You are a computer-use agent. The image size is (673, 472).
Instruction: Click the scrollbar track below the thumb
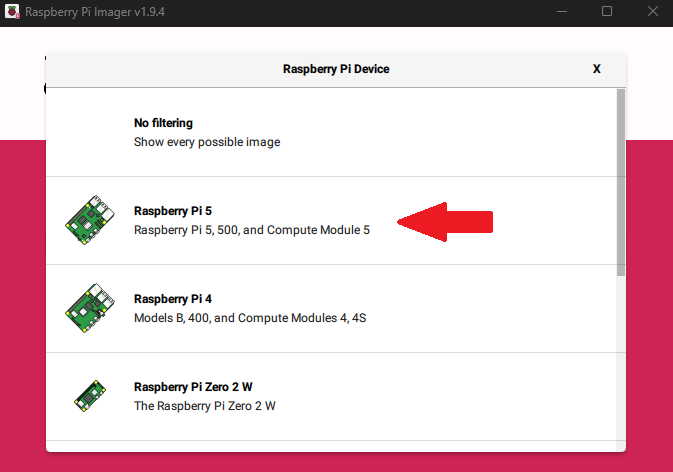(621, 363)
